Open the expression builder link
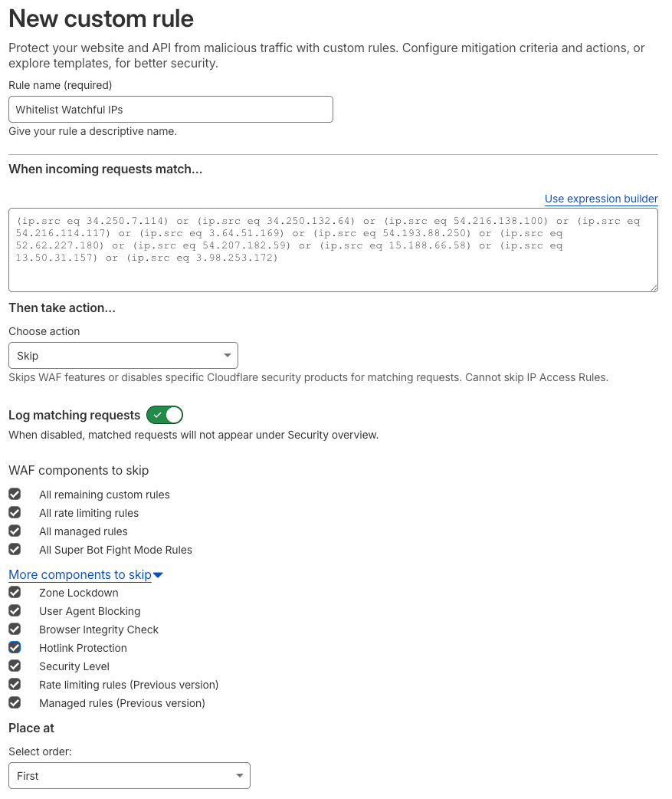Image resolution: width=672 pixels, height=799 pixels. 601,199
